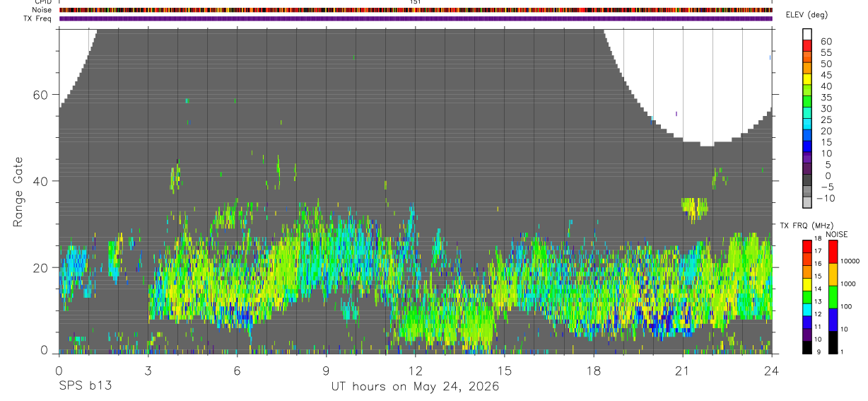Click y-axis tick label '60' for Range Gate
Screen dimensions: 868x401
[x=42, y=95]
